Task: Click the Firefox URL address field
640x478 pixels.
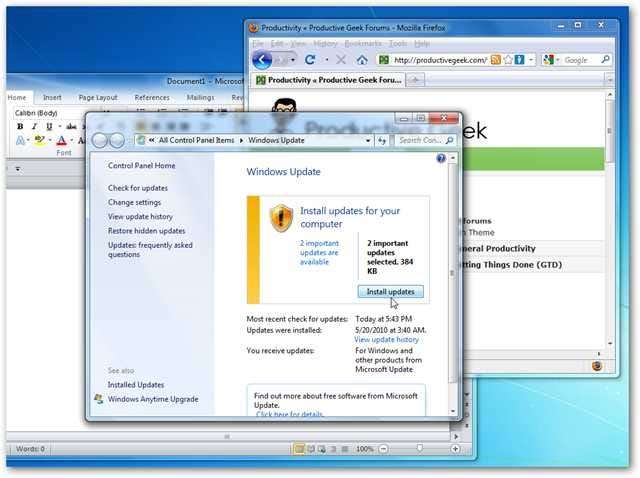Action: click(x=441, y=60)
